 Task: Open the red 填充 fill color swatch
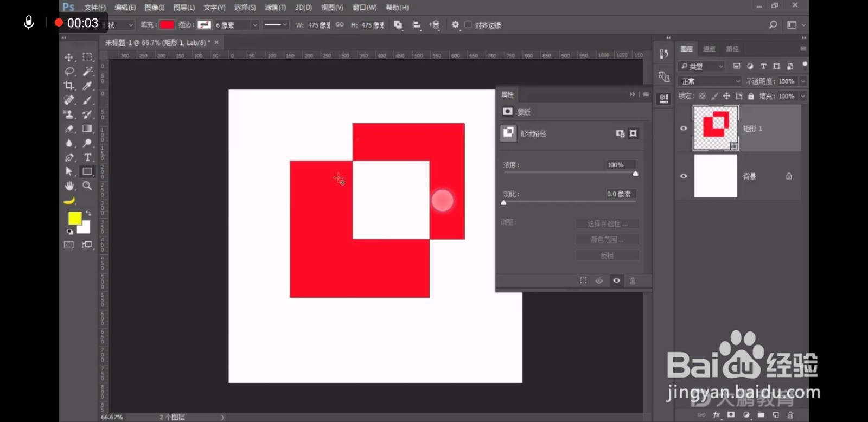pyautogui.click(x=167, y=25)
